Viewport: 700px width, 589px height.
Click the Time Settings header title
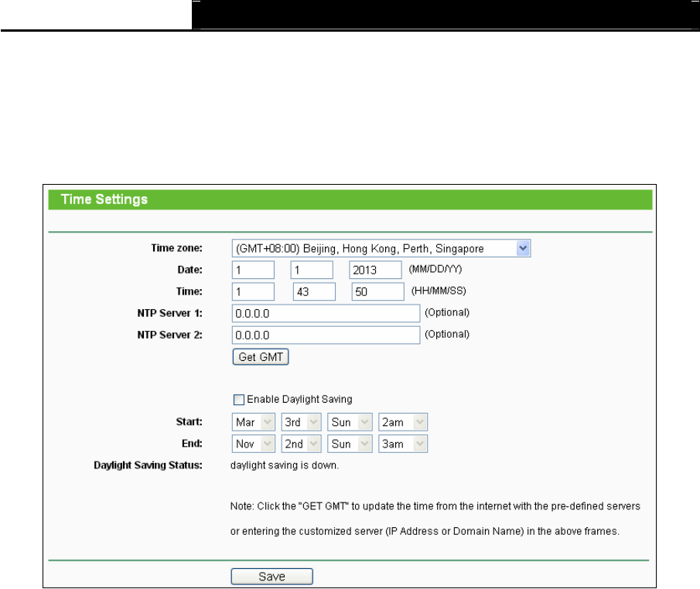coord(104,199)
